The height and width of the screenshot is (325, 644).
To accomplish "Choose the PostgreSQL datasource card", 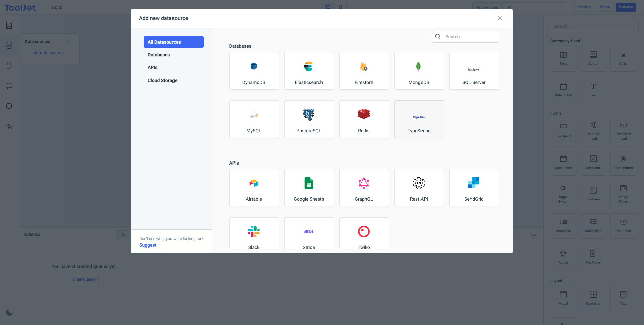I will coord(309,119).
